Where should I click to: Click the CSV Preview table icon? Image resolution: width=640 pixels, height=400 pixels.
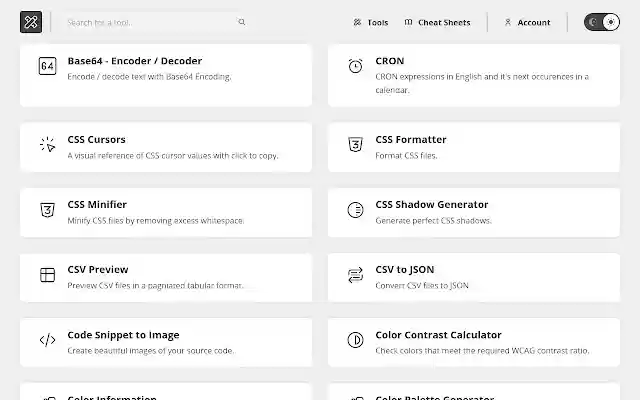[x=47, y=275]
